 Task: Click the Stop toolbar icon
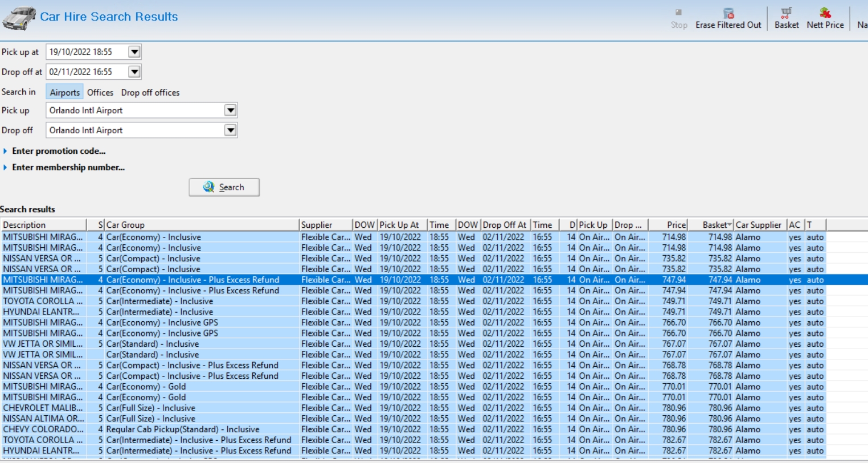[678, 18]
